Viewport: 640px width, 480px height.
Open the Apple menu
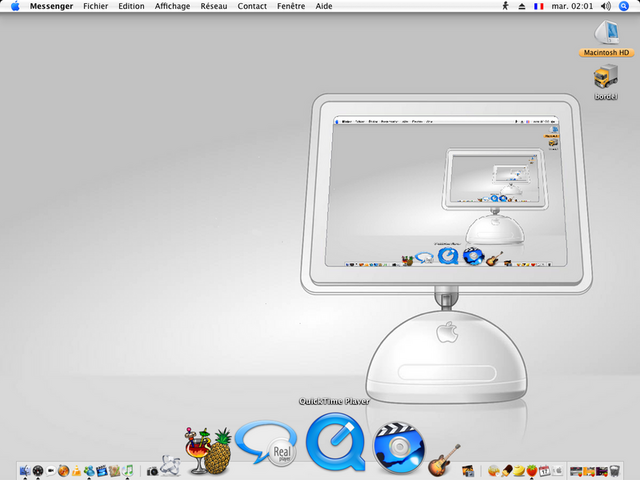pos(15,6)
